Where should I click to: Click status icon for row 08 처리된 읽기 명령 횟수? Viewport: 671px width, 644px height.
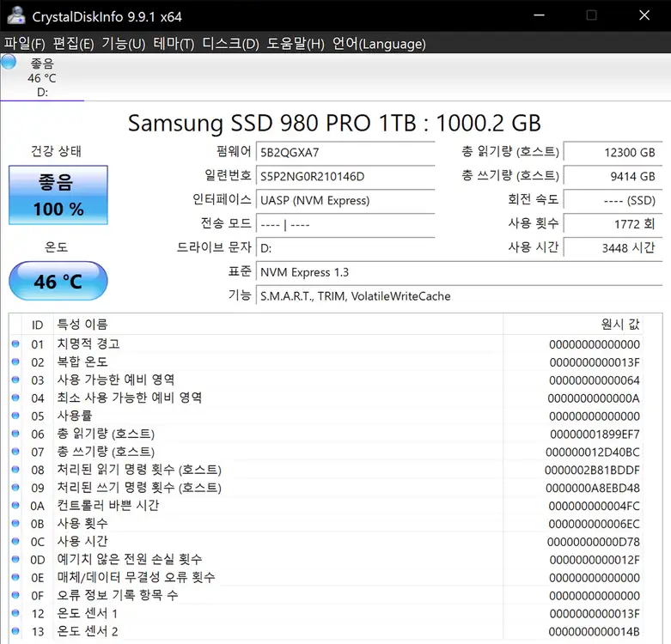coord(15,470)
